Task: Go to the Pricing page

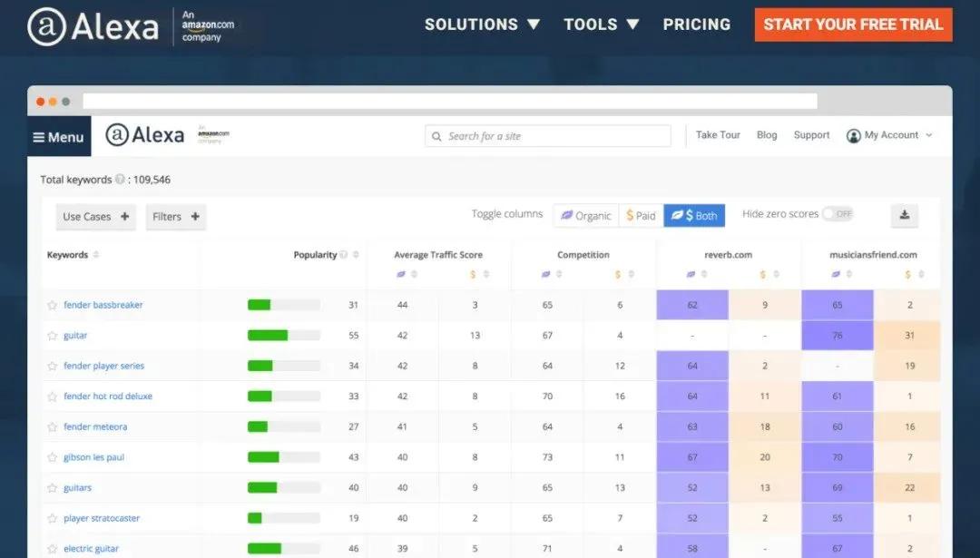Action: coord(696,24)
